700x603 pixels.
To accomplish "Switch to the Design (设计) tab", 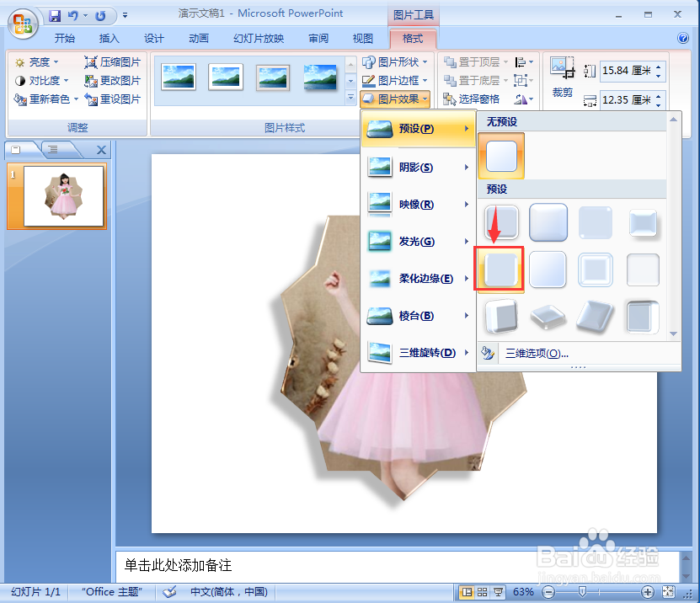I will 154,39.
